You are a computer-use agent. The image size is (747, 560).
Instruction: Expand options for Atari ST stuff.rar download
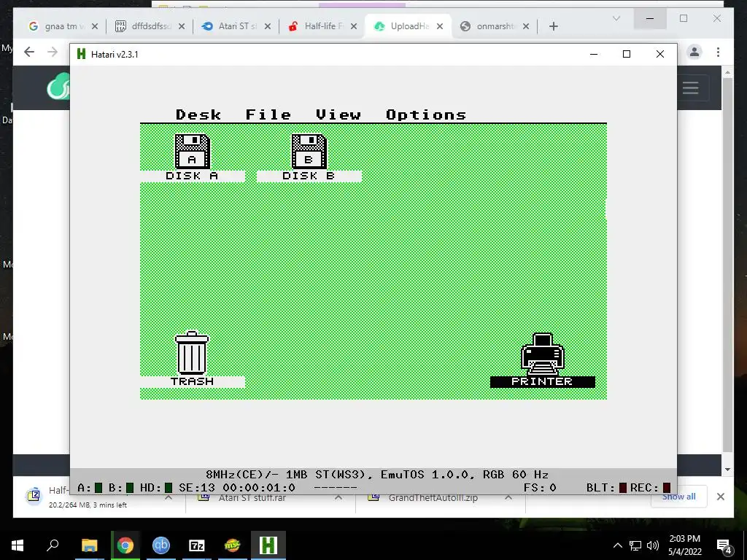point(338,497)
